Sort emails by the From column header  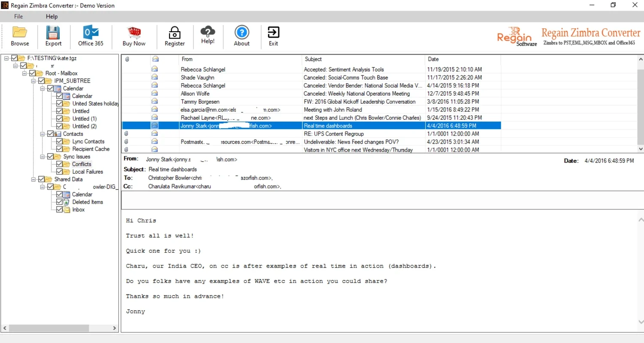pyautogui.click(x=241, y=59)
